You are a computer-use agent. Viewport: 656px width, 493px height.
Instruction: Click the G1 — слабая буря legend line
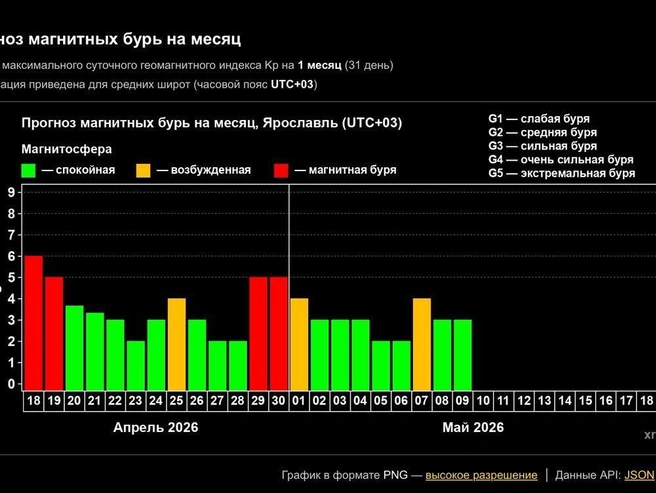pyautogui.click(x=539, y=119)
